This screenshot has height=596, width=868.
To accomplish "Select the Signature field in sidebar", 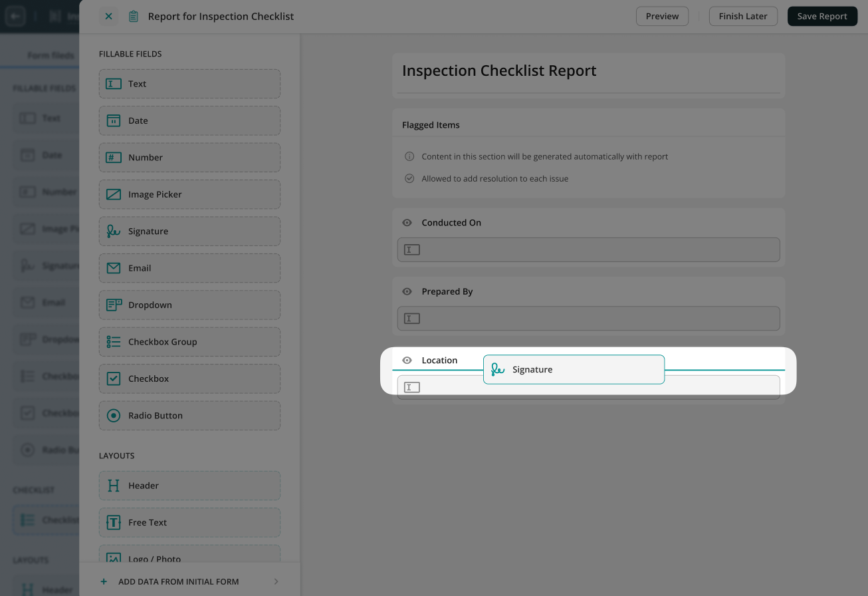I will point(189,231).
